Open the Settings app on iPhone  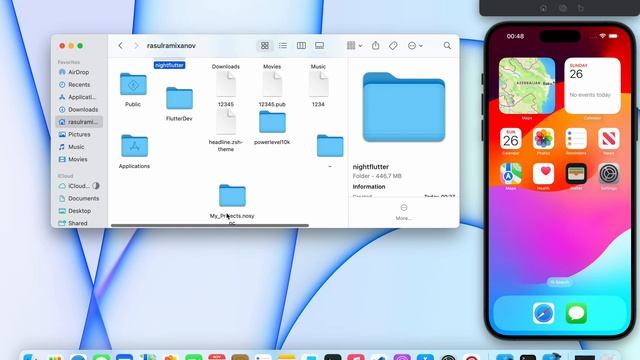pos(609,174)
